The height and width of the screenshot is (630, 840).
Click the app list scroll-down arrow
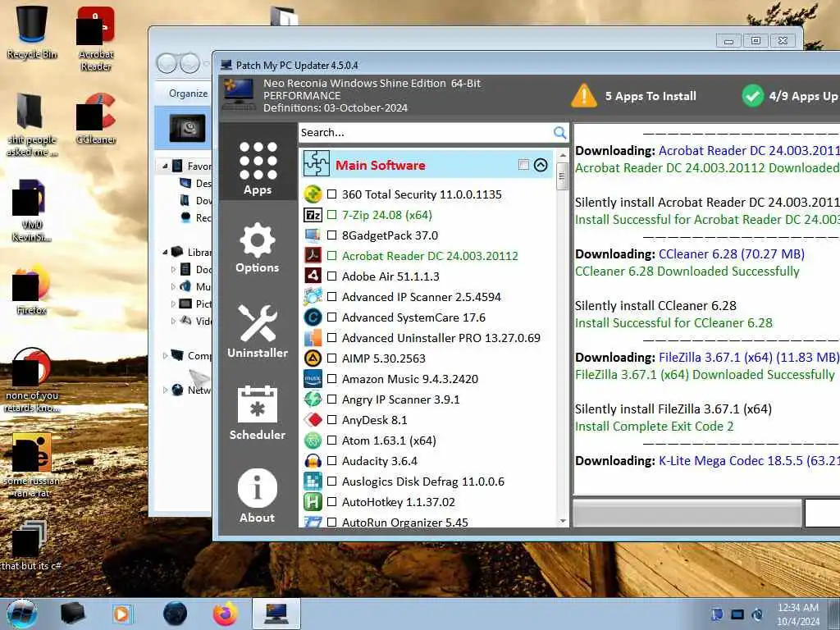tap(562, 521)
